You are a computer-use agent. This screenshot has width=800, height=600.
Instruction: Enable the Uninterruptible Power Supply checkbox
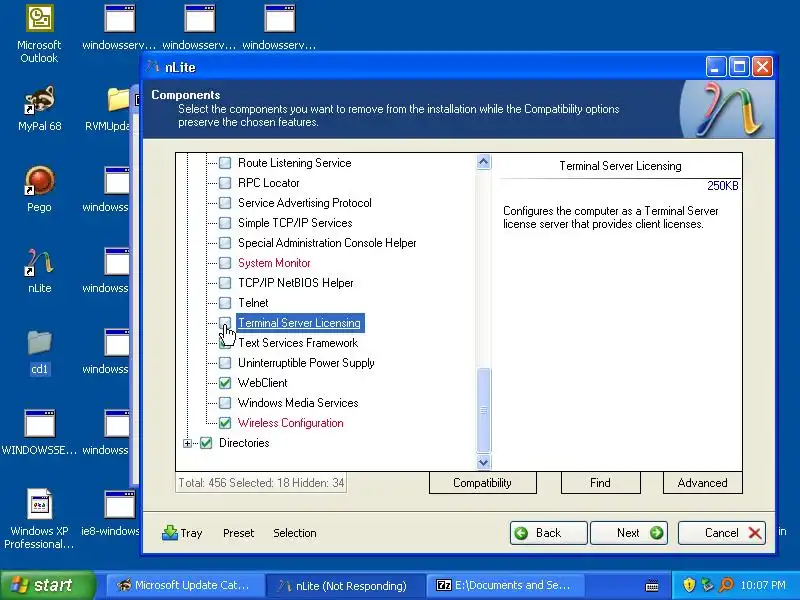click(x=225, y=363)
